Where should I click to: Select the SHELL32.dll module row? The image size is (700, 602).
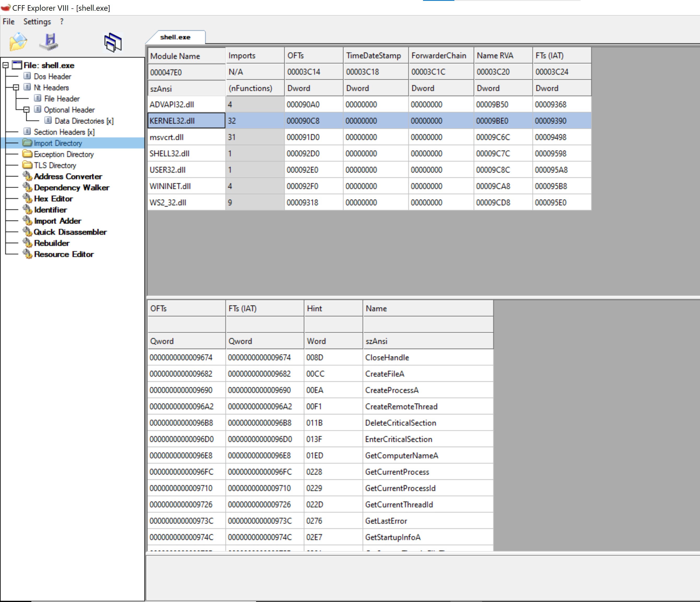[x=369, y=153]
